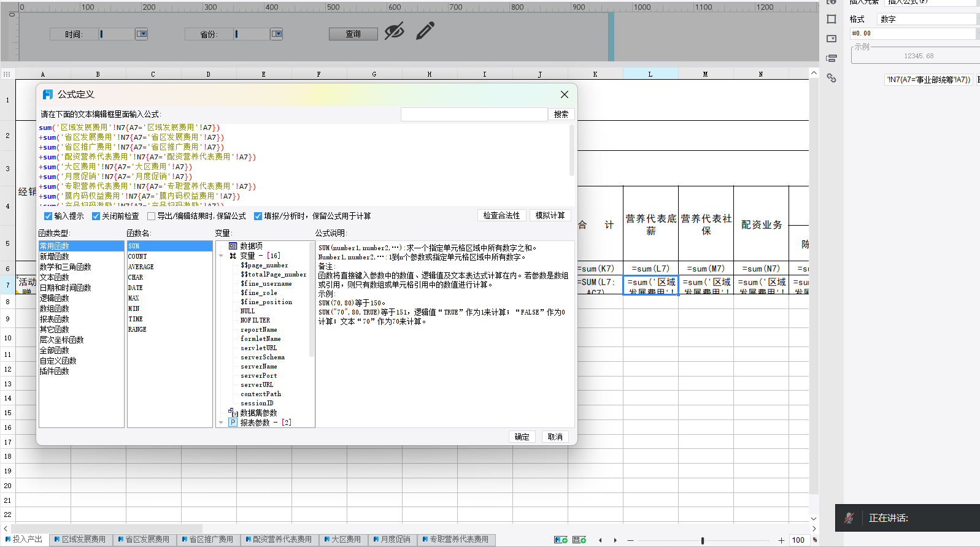980x547 pixels.
Task: Adjust the zoom slider handle
Action: click(x=703, y=540)
